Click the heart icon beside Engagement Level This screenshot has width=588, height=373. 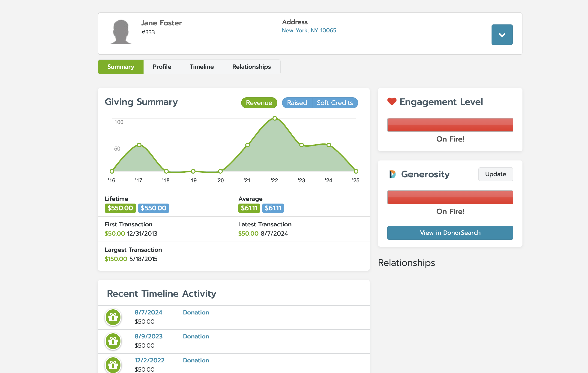click(392, 102)
